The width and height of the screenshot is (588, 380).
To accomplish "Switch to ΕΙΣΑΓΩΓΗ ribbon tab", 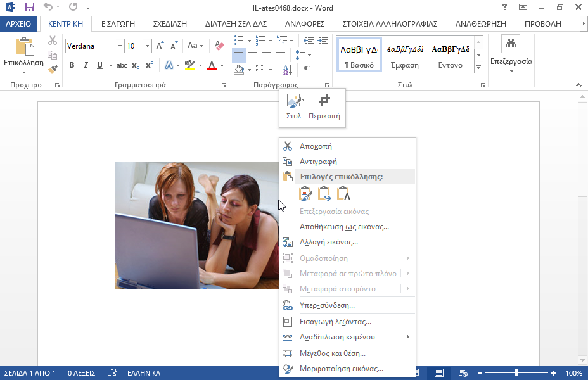I will pyautogui.click(x=118, y=23).
